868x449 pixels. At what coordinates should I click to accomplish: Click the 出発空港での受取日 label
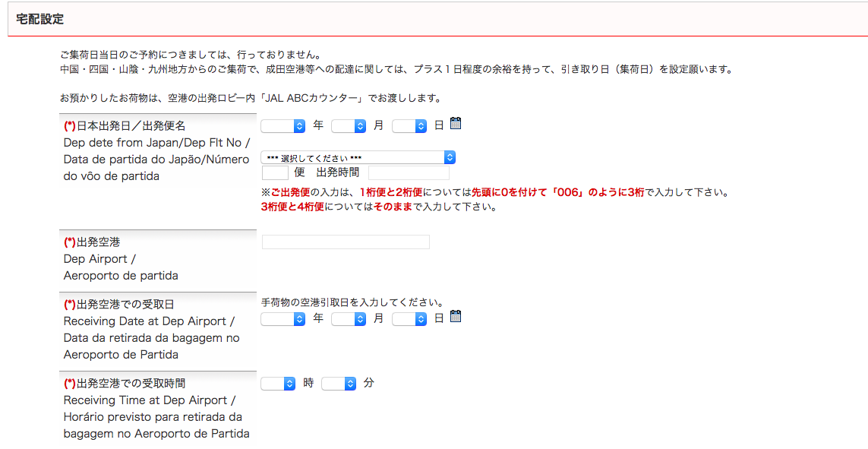125,305
